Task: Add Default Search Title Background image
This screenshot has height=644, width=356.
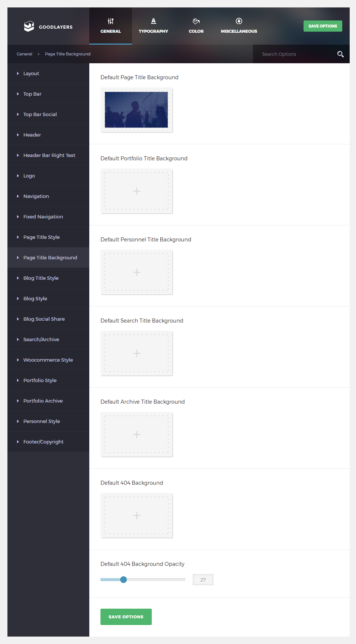Action: 137,353
